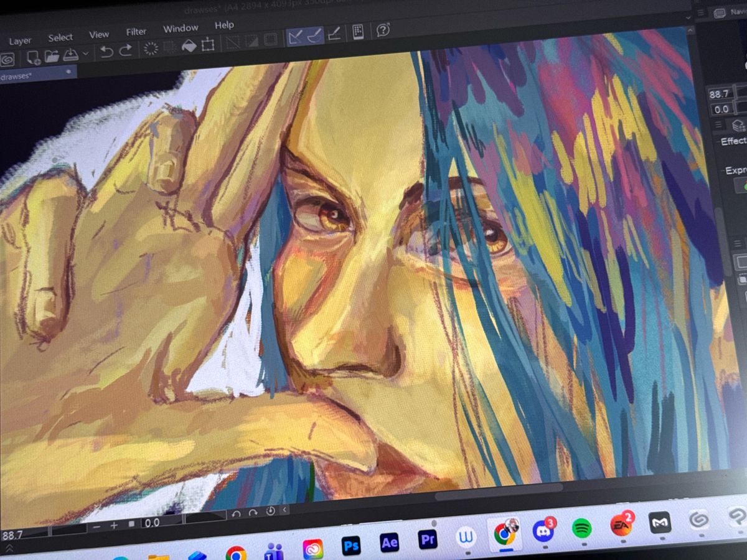This screenshot has width=747, height=560.
Task: Zoom in with the plus button
Action: [x=114, y=526]
